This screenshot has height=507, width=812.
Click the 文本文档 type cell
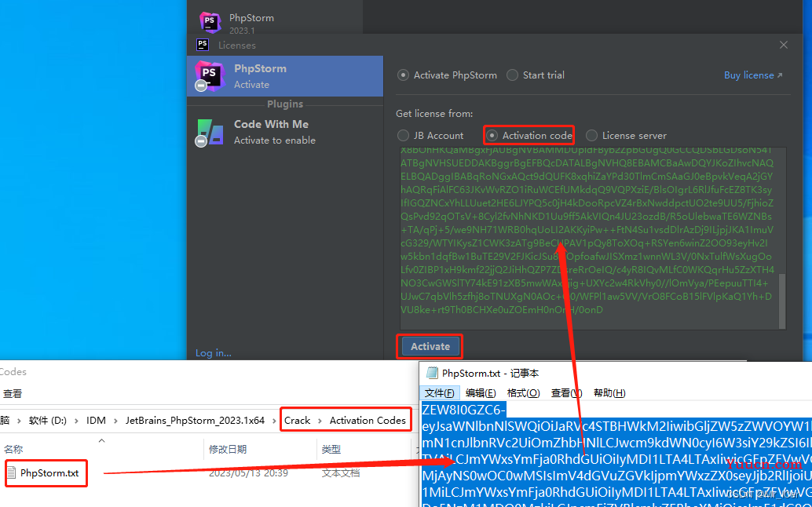(x=340, y=472)
